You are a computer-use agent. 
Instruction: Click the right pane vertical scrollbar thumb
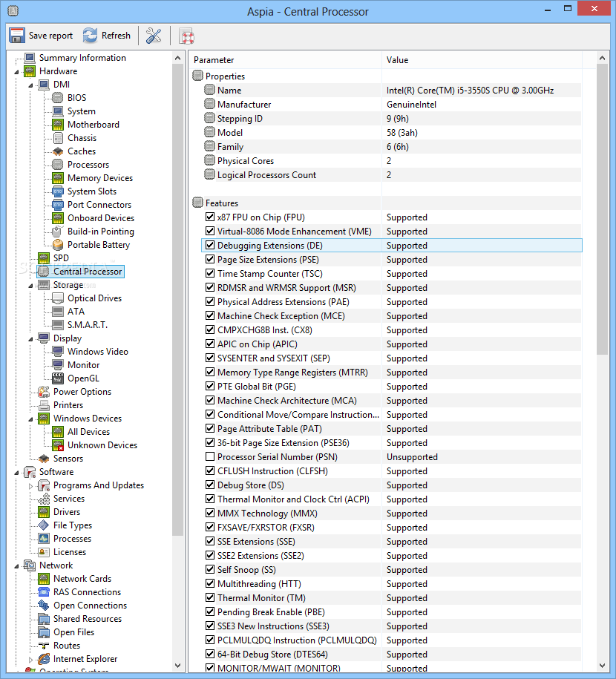pyautogui.click(x=602, y=209)
